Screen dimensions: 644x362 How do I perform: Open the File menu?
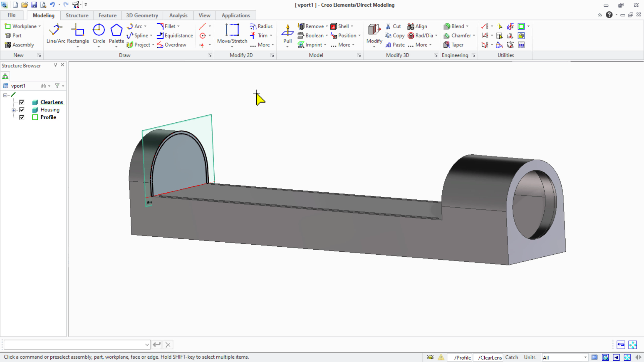coord(11,15)
